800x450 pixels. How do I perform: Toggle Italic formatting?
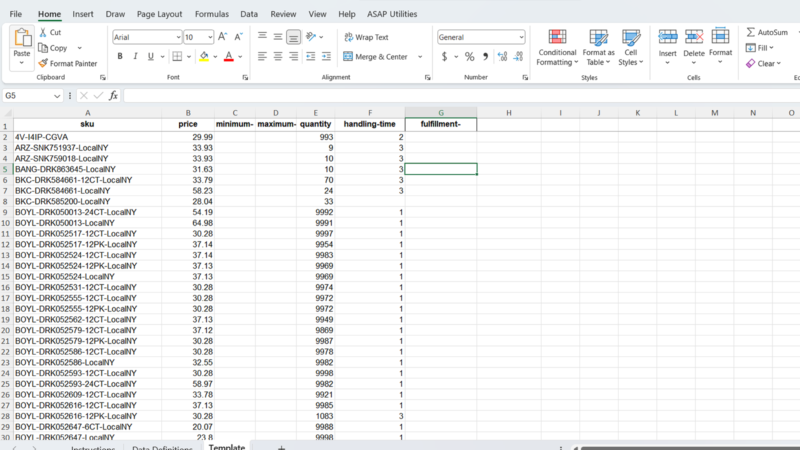click(136, 57)
